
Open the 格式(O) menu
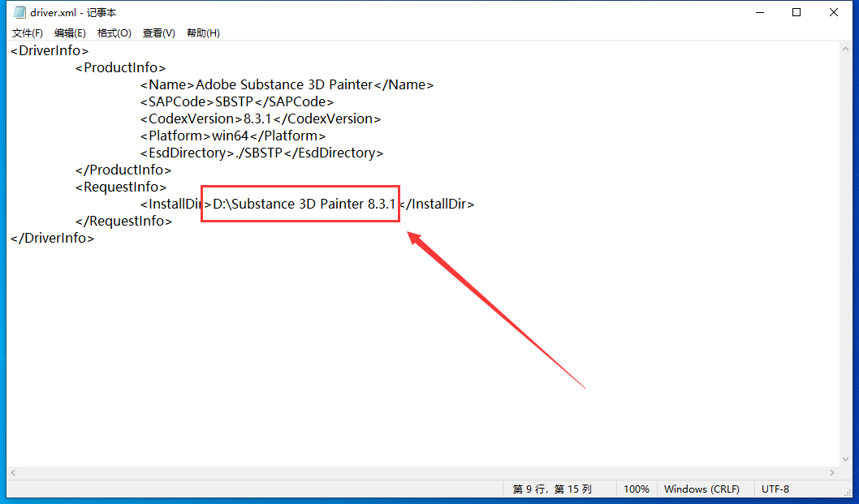[114, 32]
